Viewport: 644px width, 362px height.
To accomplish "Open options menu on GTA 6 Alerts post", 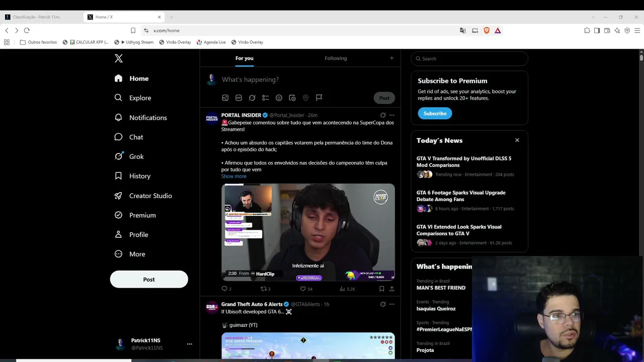I will (x=392, y=304).
